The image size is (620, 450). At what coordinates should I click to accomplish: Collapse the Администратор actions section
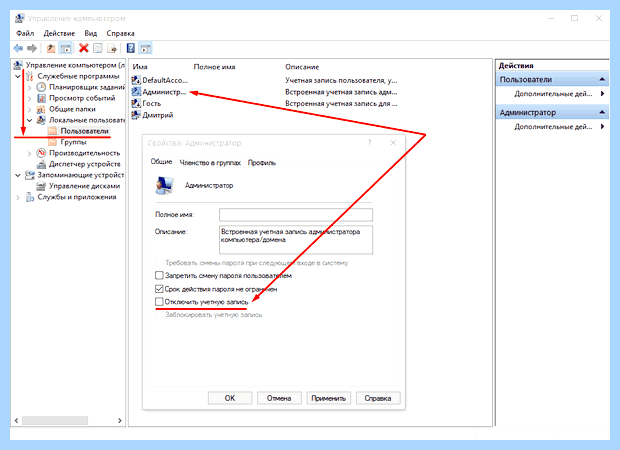click(602, 112)
